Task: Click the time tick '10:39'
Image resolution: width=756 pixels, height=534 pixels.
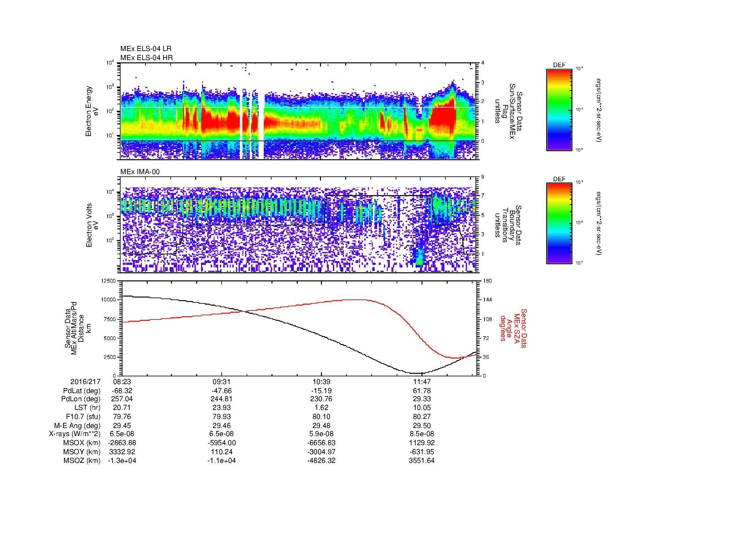Action: [321, 382]
